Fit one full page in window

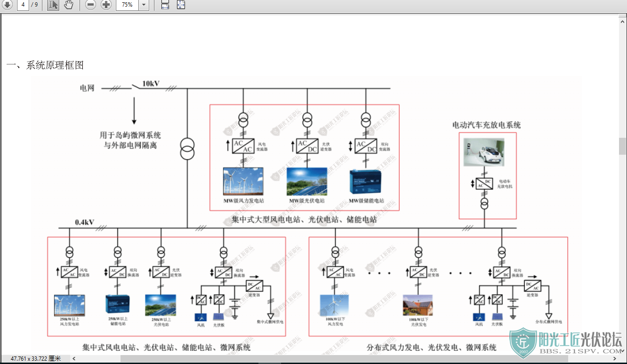tap(181, 5)
